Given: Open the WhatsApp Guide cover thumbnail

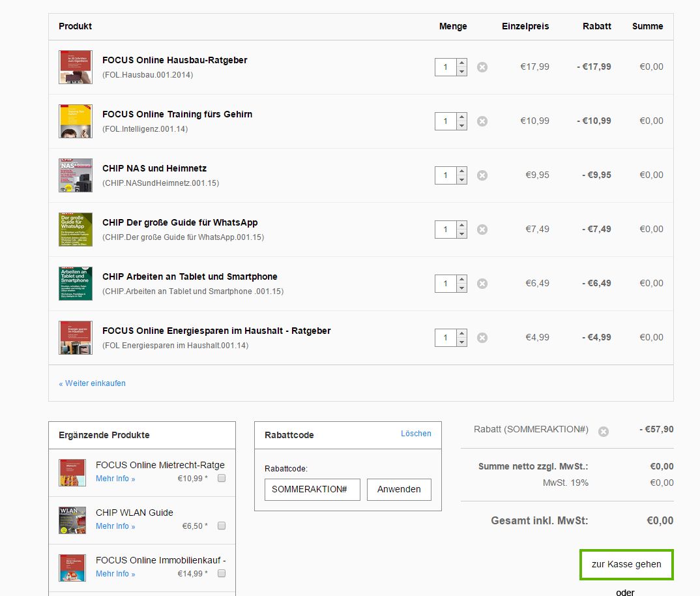Looking at the screenshot, I should point(76,229).
